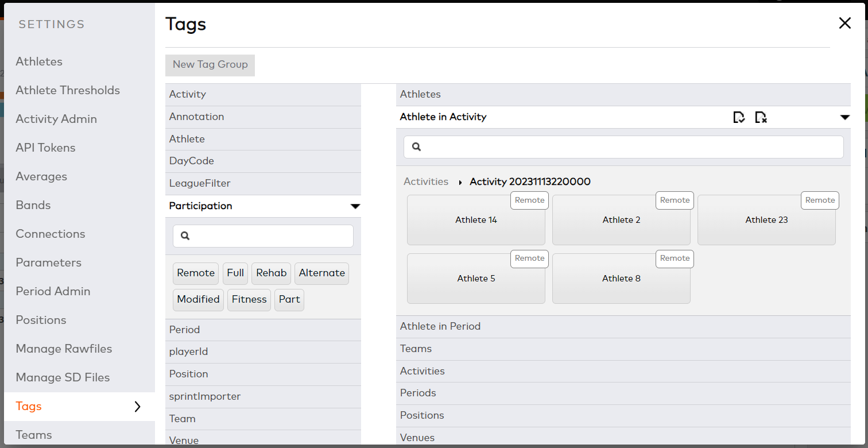The image size is (868, 448).
Task: Remove the Remote tag from Athlete 14
Action: pyautogui.click(x=529, y=200)
